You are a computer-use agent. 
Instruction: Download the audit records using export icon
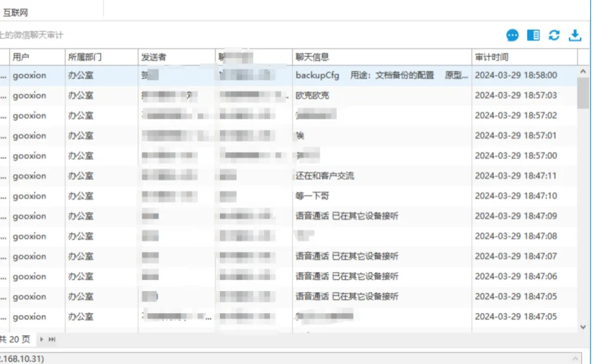pyautogui.click(x=575, y=35)
